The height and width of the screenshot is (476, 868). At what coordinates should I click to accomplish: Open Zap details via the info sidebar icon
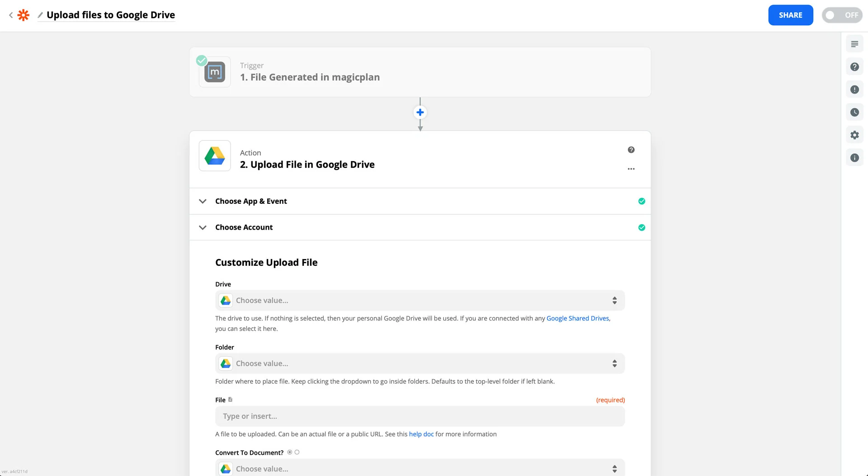coord(854,157)
